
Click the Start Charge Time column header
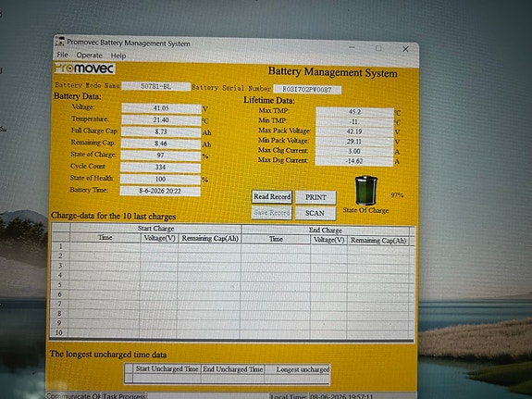[105, 238]
